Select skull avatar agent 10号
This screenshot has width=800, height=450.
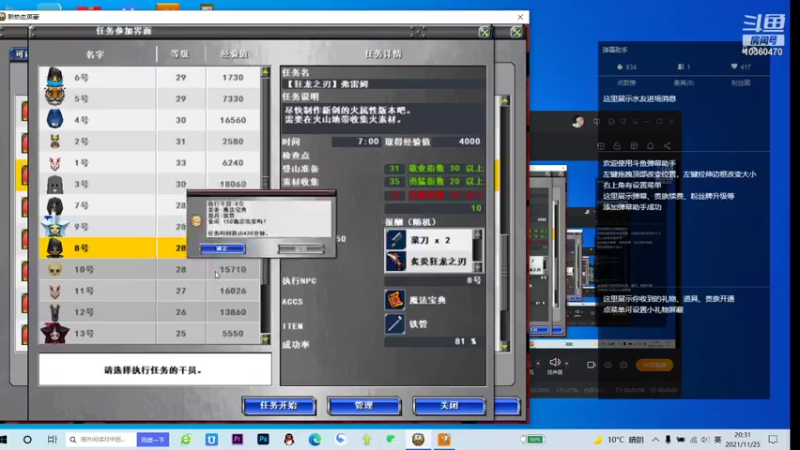click(55, 269)
